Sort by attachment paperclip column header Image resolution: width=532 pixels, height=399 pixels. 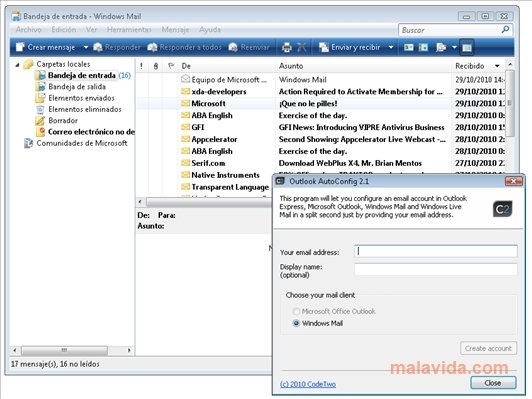coord(156,66)
